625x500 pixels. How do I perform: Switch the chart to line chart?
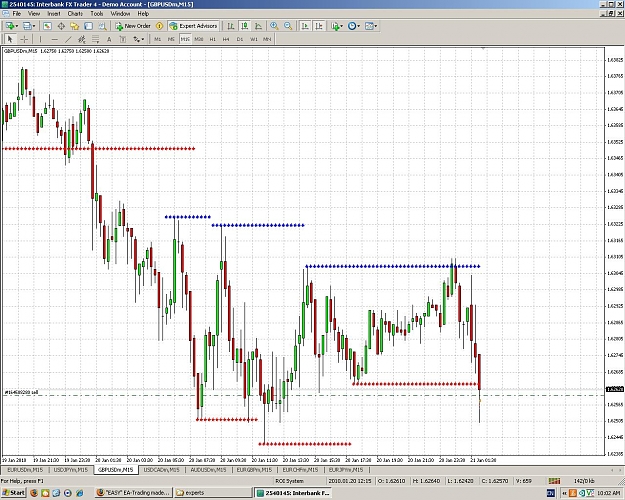click(x=258, y=26)
